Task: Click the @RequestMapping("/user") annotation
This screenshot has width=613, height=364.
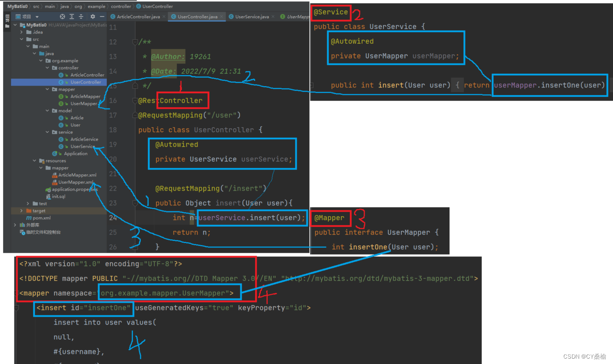Action: click(x=189, y=115)
